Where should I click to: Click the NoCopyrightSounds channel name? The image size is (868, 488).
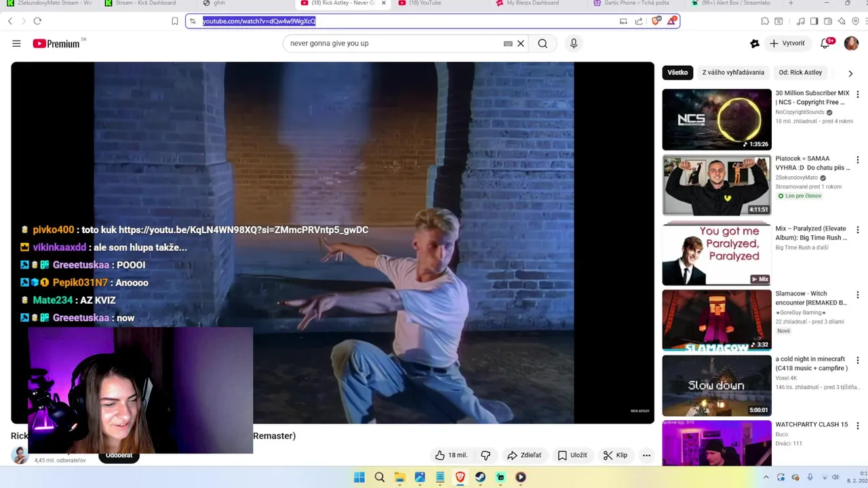click(x=800, y=113)
